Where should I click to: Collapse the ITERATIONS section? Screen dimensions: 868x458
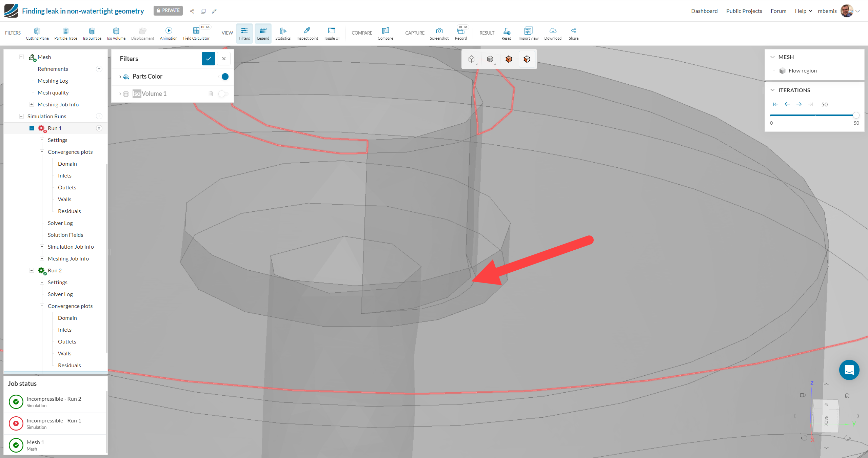coord(773,90)
